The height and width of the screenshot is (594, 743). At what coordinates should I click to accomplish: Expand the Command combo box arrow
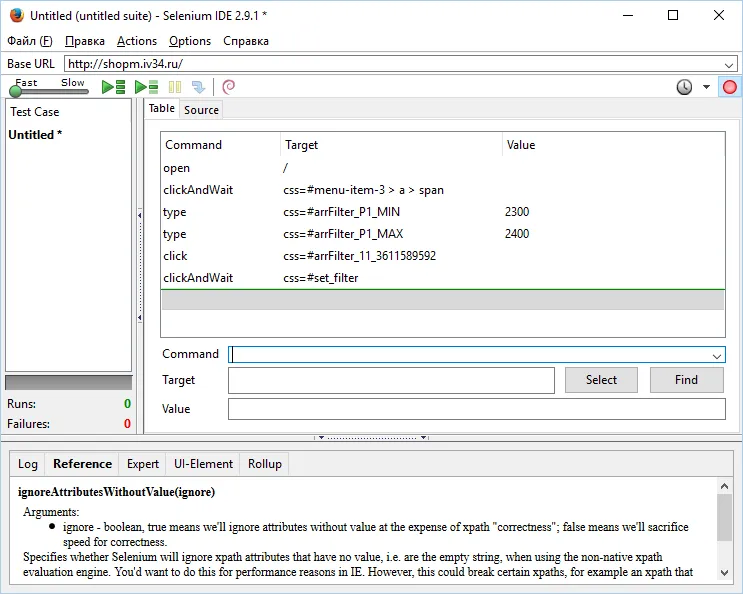pyautogui.click(x=716, y=356)
